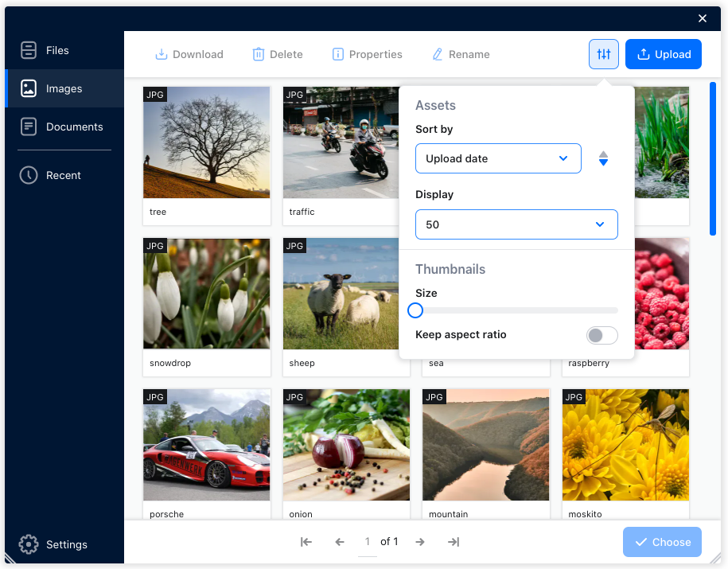Close the file manager dialog
728x569 pixels.
[702, 18]
